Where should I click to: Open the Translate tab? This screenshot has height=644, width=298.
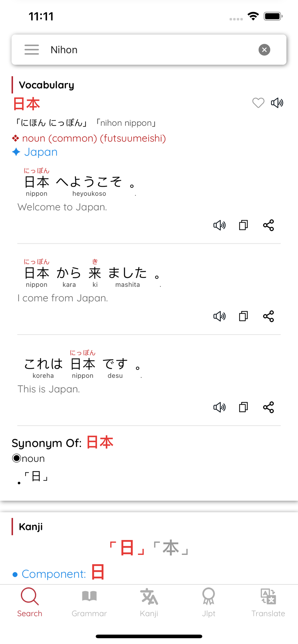click(268, 602)
